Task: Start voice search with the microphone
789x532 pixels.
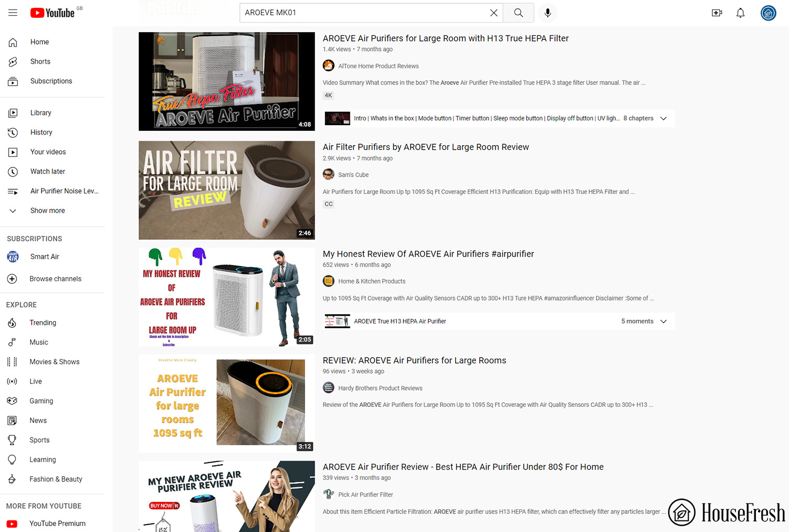Action: click(548, 13)
